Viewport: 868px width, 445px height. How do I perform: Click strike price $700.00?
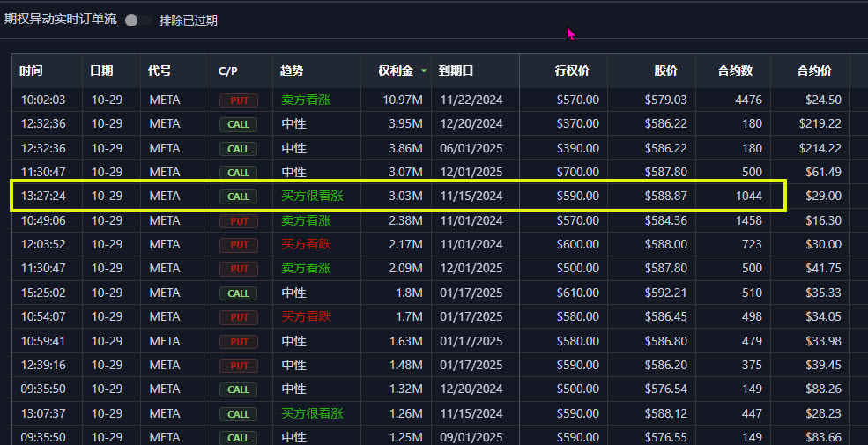click(x=578, y=172)
